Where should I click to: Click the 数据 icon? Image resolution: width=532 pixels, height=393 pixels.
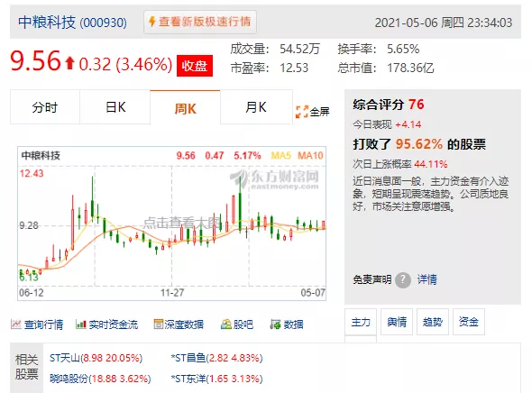275,324
